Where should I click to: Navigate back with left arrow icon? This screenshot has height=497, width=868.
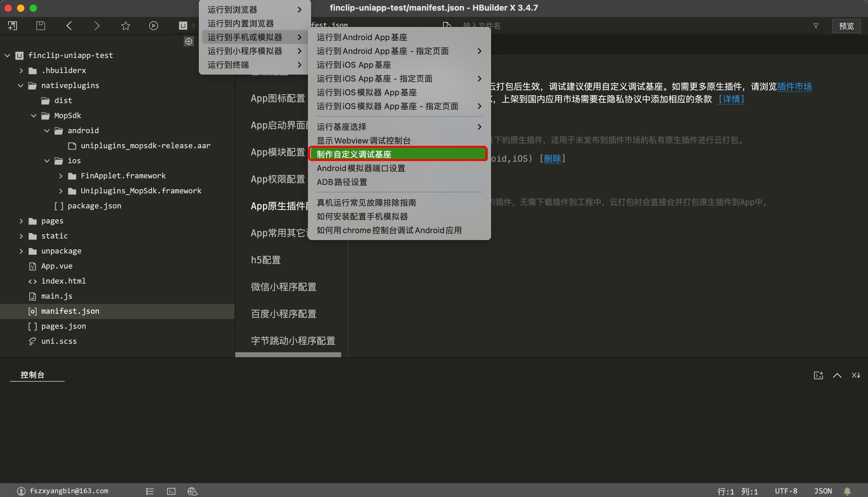[69, 26]
